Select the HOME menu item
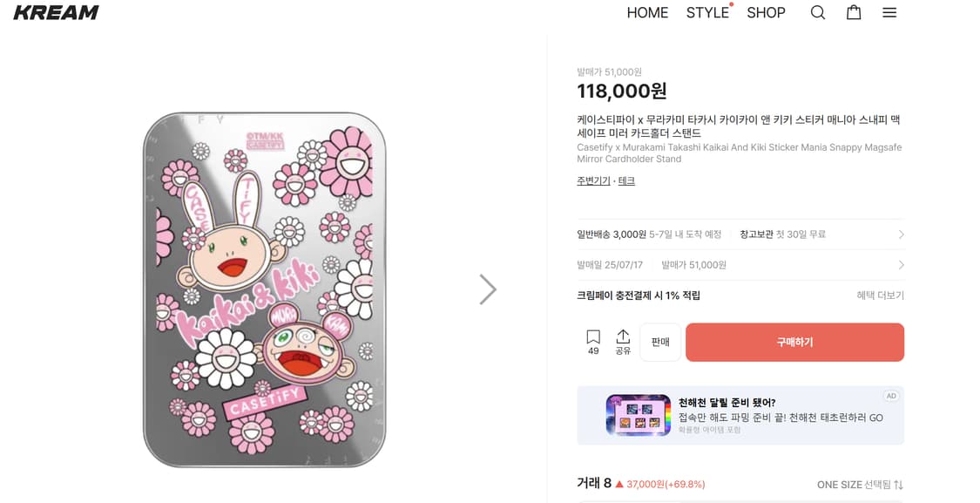 point(647,12)
